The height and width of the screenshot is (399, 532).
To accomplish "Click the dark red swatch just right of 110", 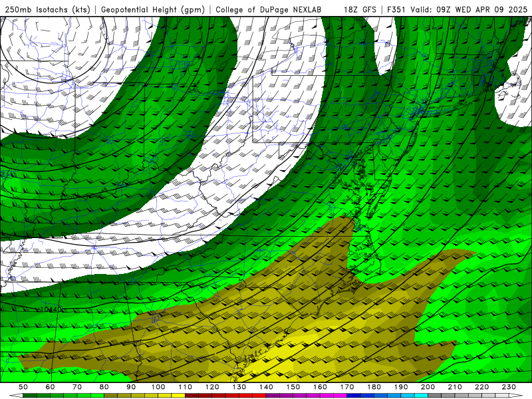I will click(192, 396).
